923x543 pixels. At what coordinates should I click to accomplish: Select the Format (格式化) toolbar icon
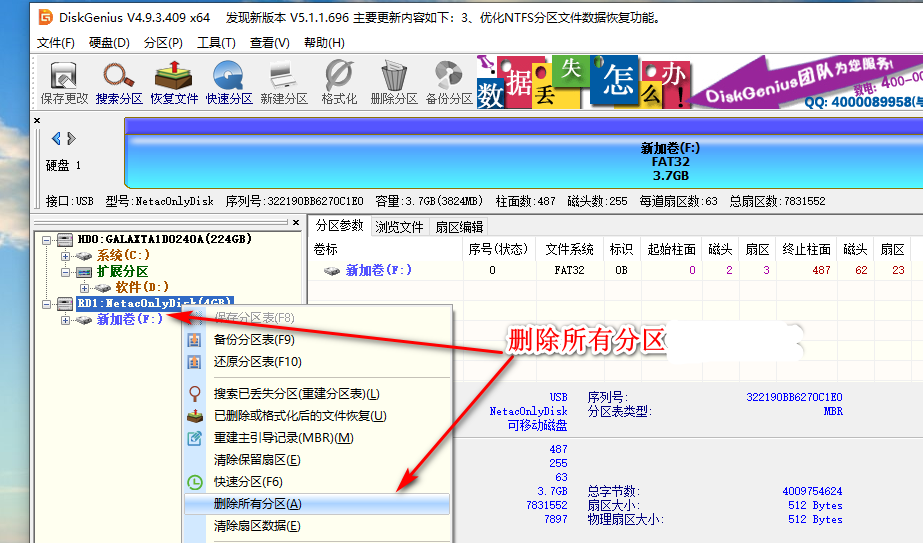point(339,82)
